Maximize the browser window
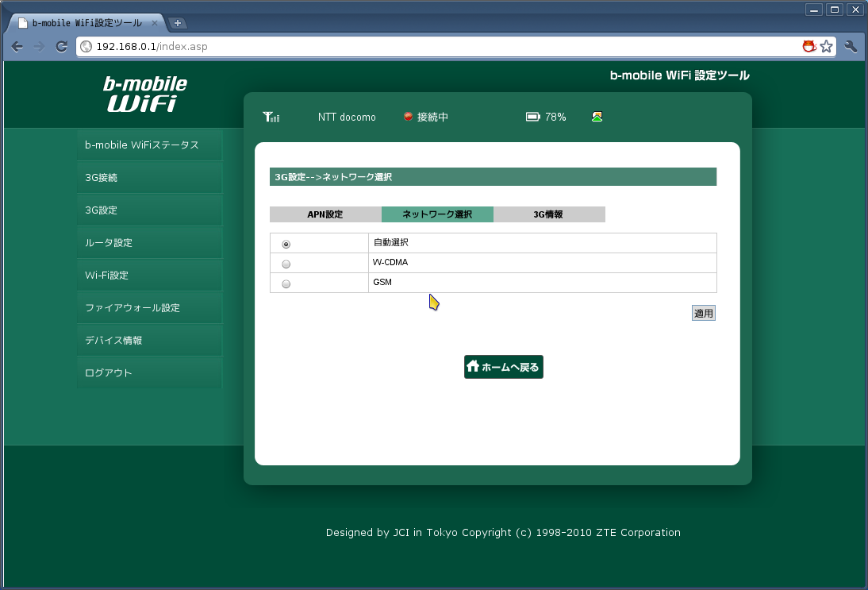 (835, 10)
